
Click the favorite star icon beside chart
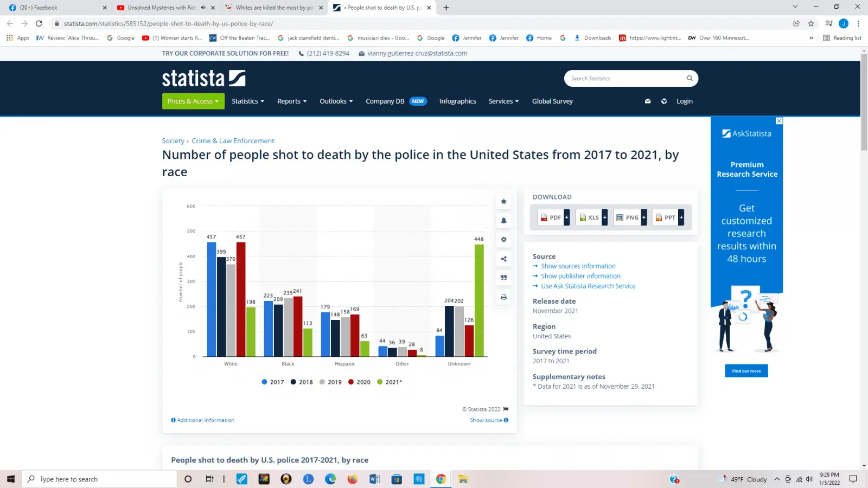pos(503,202)
